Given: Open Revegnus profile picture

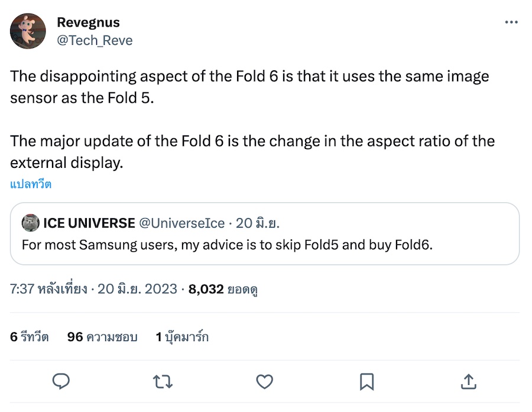Looking at the screenshot, I should click(x=28, y=31).
